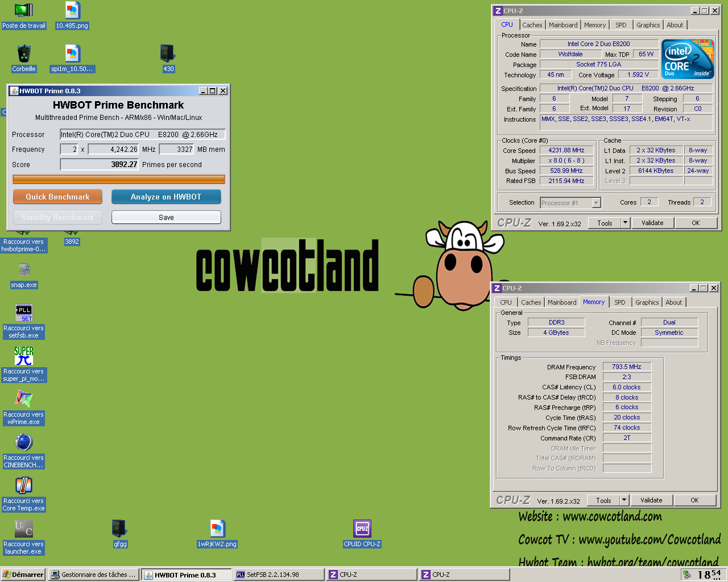This screenshot has height=582, width=728.
Task: Click Save in HWBOT Prime
Action: (x=166, y=217)
